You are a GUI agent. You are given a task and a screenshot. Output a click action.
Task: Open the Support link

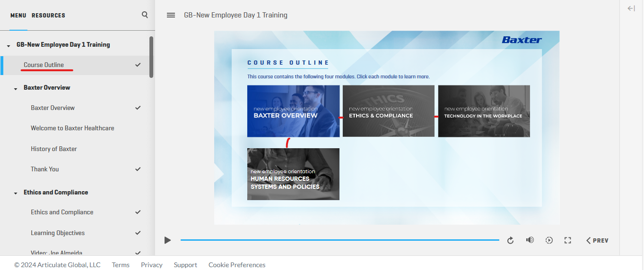coord(185,265)
